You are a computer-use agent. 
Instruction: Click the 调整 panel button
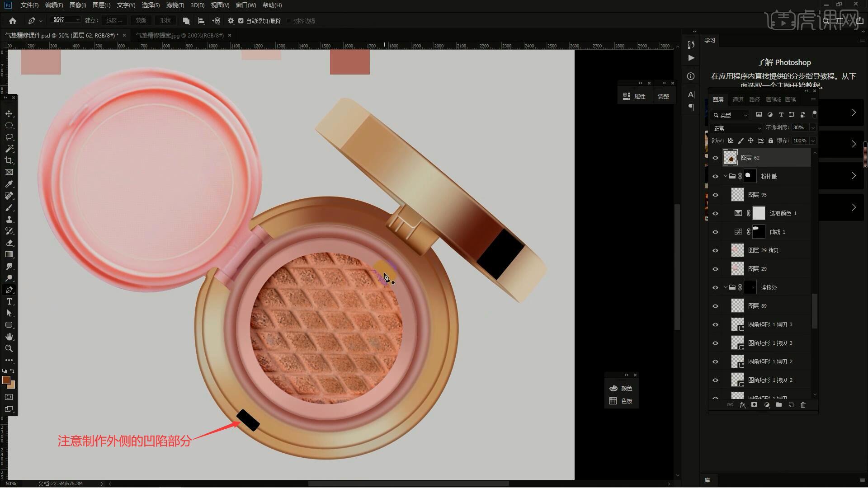point(663,96)
